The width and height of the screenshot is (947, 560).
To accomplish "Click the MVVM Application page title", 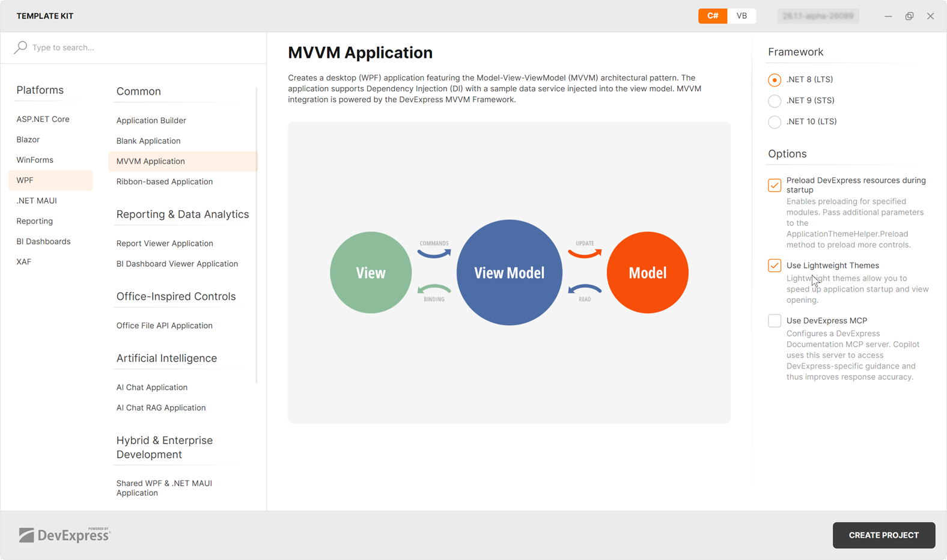I will 360,53.
